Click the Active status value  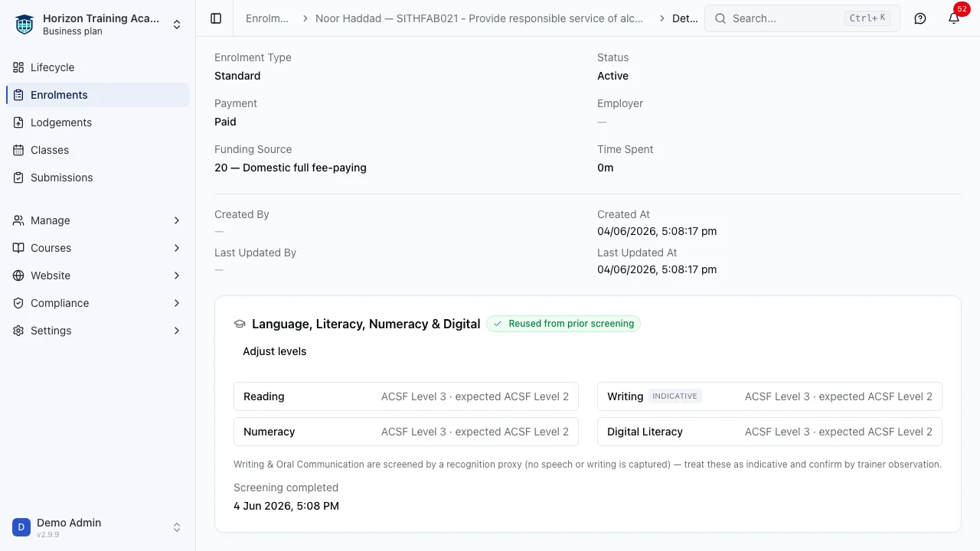click(612, 76)
